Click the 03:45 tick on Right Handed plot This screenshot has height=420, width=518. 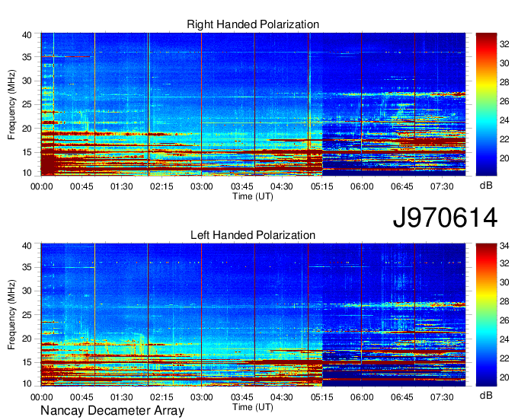[x=241, y=186]
